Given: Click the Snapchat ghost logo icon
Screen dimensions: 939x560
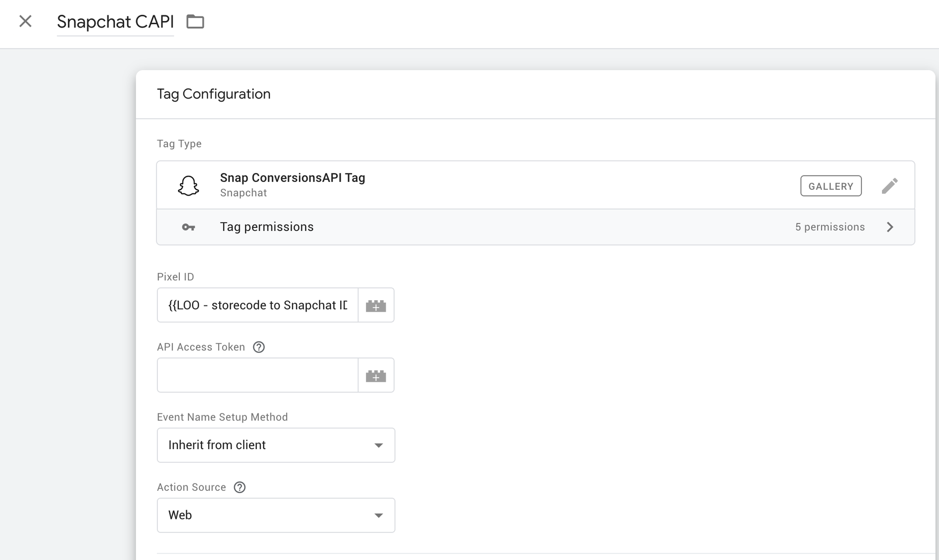Looking at the screenshot, I should (x=188, y=185).
